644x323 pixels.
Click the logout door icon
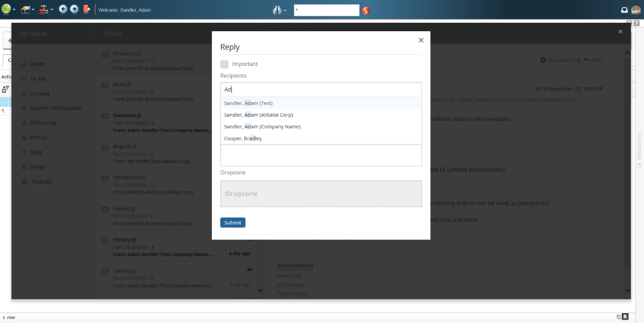coord(86,9)
